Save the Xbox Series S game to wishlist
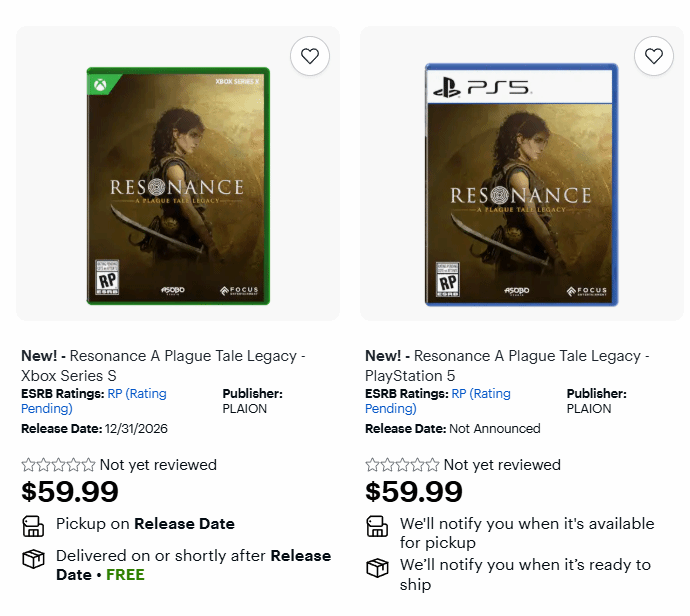Screen dimensions: 690x616 pyautogui.click(x=310, y=56)
